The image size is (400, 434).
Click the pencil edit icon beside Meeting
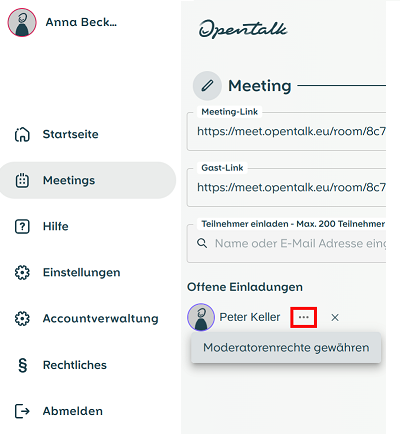[207, 86]
